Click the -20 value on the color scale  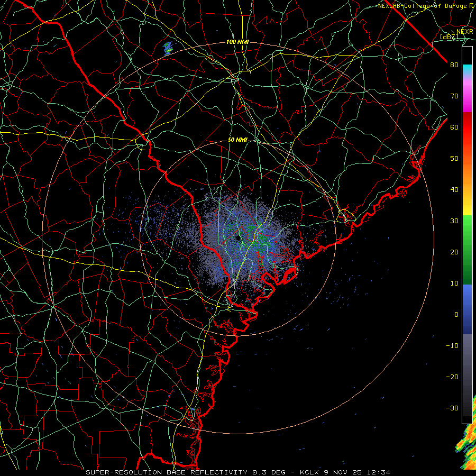(452, 377)
